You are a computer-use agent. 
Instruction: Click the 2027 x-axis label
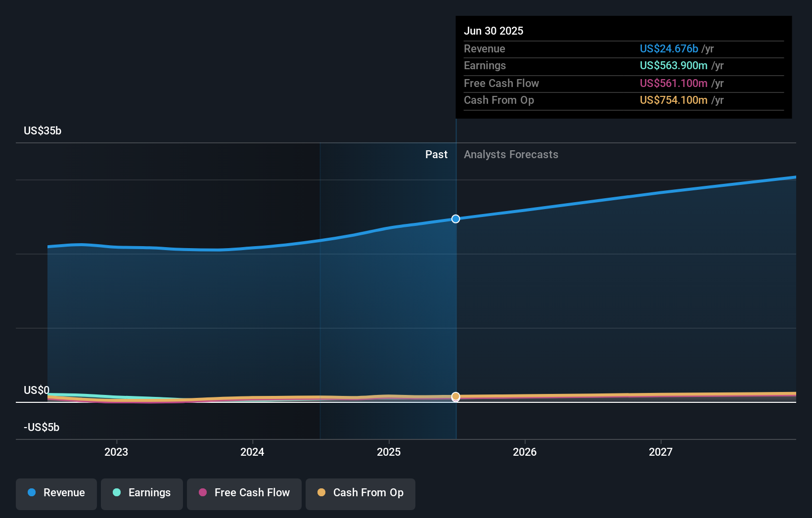pyautogui.click(x=661, y=452)
